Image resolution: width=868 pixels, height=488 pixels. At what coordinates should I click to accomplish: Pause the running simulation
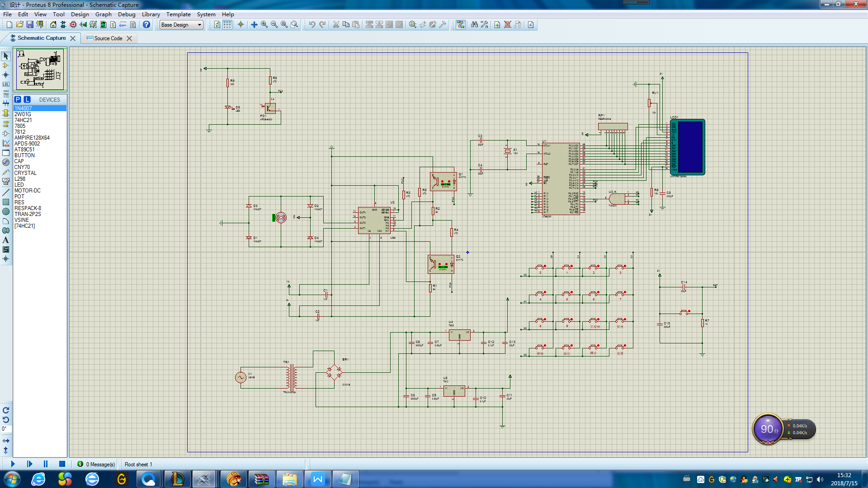click(46, 464)
